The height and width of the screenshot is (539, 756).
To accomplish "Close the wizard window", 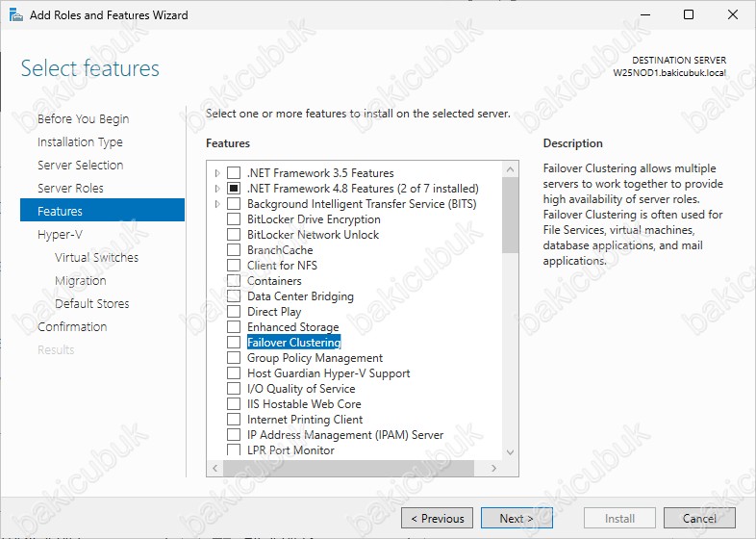I will pos(732,14).
